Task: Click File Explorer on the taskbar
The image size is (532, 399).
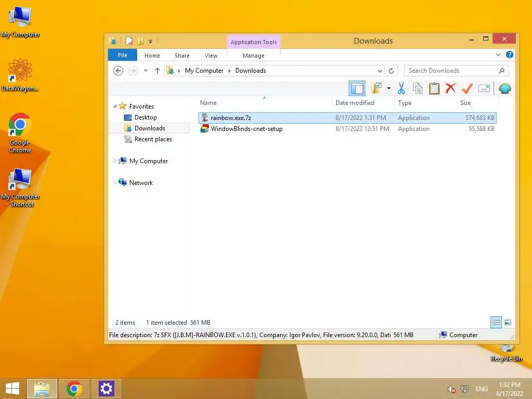Action: pos(42,389)
